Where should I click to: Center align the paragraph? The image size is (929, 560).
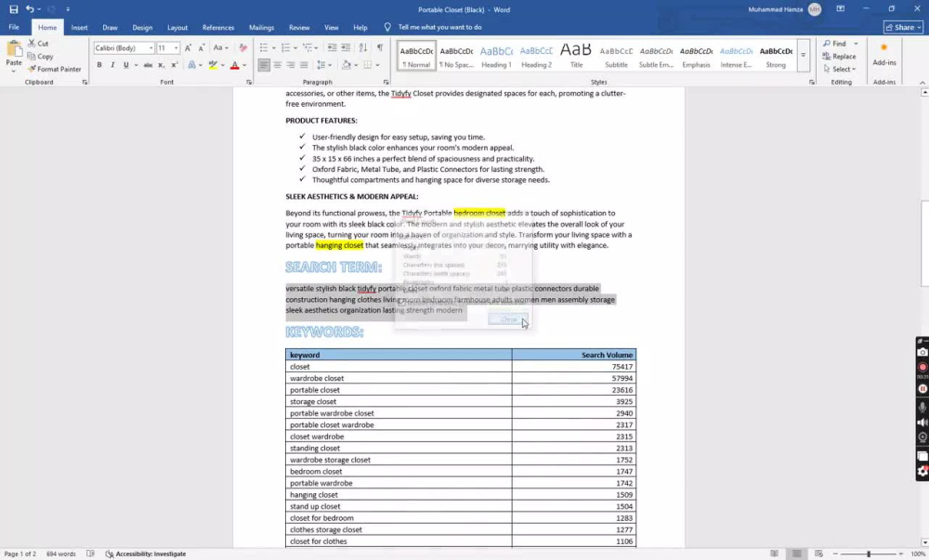pos(277,65)
